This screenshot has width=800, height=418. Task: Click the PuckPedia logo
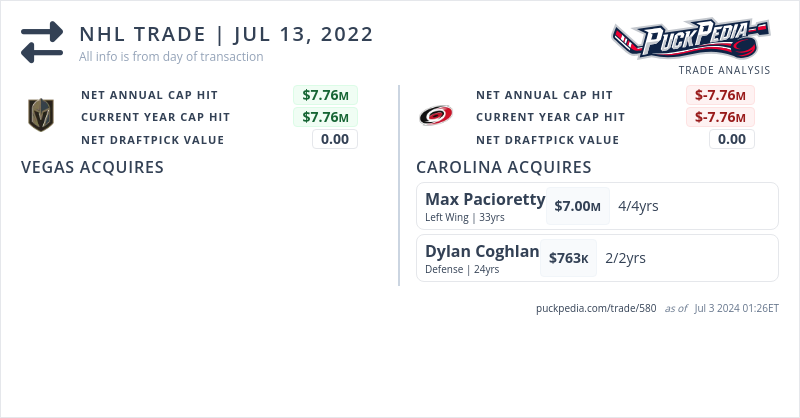coord(691,40)
